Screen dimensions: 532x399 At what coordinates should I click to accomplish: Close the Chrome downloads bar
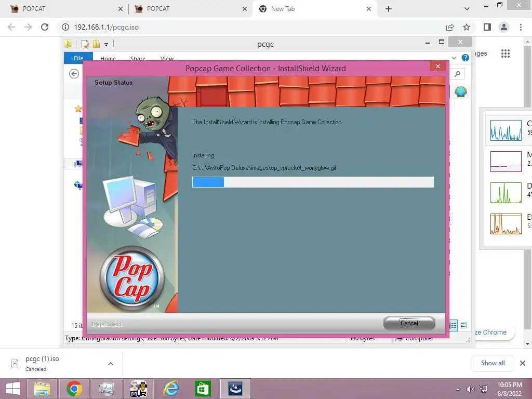point(523,363)
